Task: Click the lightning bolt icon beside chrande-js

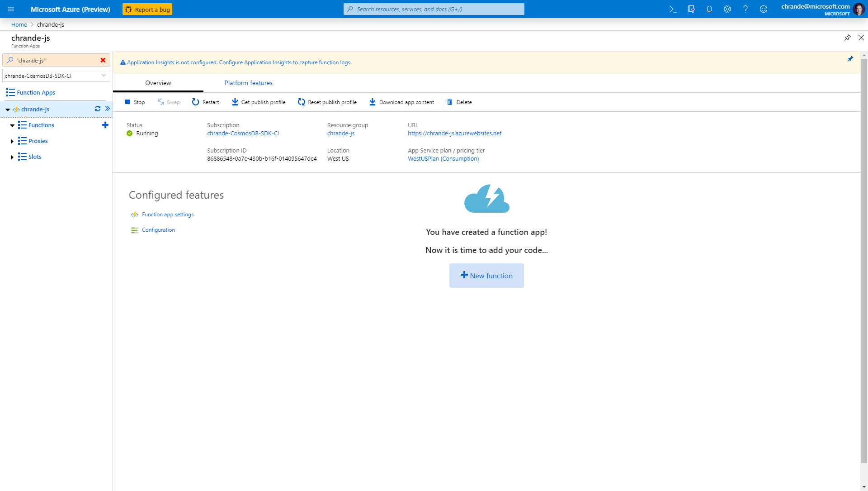Action: (x=16, y=110)
